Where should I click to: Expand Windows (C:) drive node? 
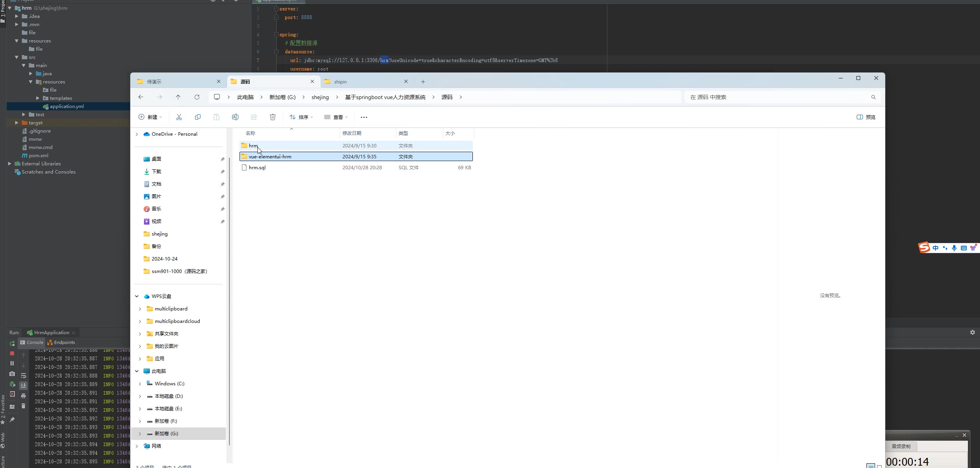point(140,384)
